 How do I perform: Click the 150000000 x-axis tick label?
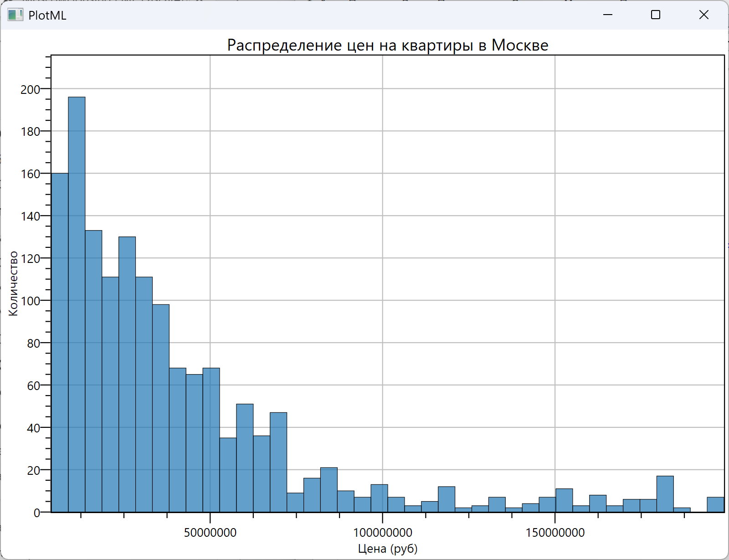[x=555, y=533]
